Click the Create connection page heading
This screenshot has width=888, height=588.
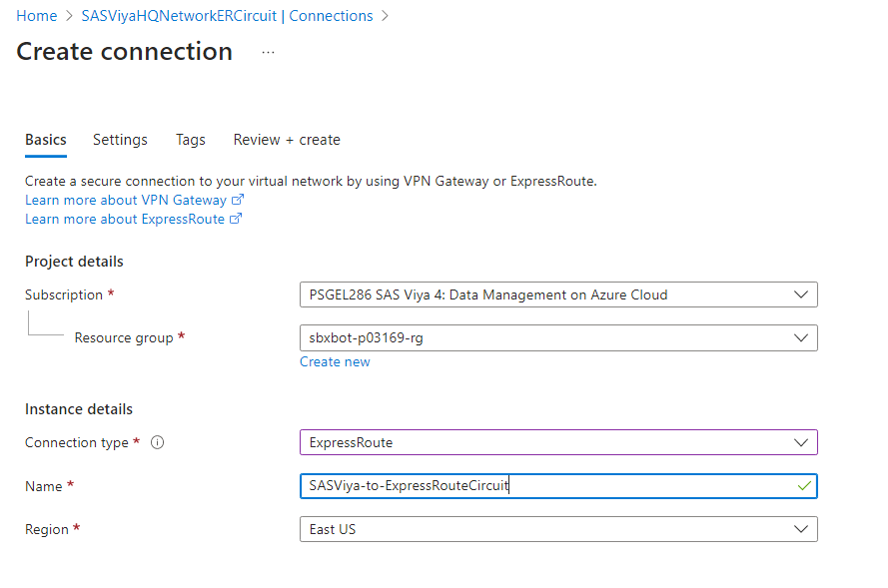(125, 52)
